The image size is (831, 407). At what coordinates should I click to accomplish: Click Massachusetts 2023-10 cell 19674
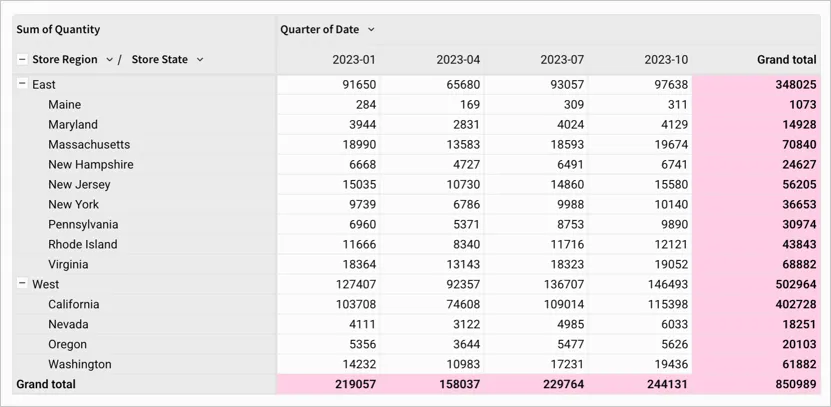pos(640,144)
